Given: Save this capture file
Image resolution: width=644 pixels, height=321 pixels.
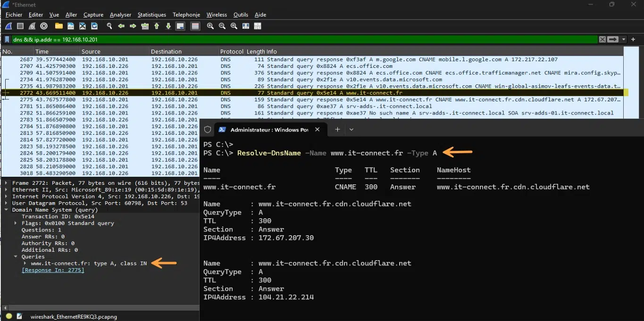Looking at the screenshot, I should point(71,26).
